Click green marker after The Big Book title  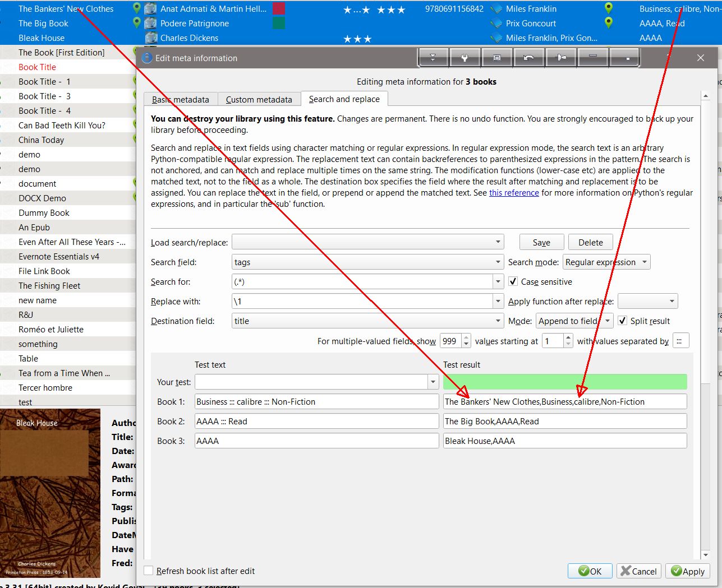tap(137, 23)
